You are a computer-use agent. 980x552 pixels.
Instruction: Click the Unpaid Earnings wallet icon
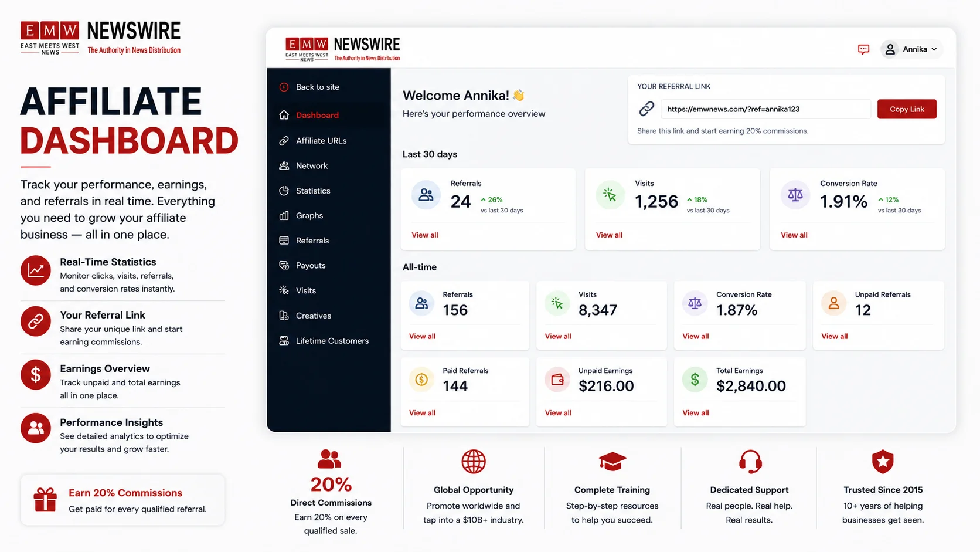pos(557,380)
